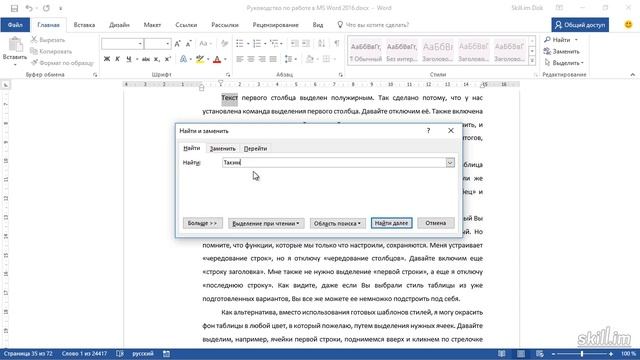Clear all formatting with the eraser icon
This screenshot has height=360, width=640.
[x=224, y=43]
